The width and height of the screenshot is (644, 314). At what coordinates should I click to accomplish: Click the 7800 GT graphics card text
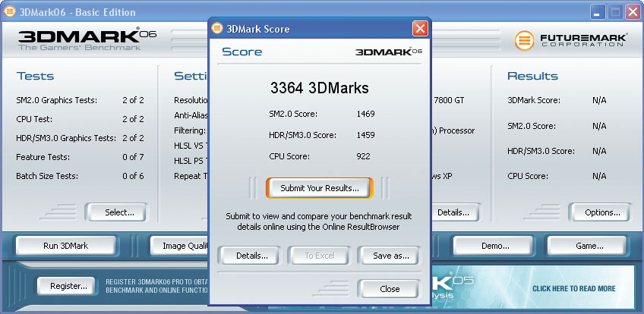(x=449, y=100)
